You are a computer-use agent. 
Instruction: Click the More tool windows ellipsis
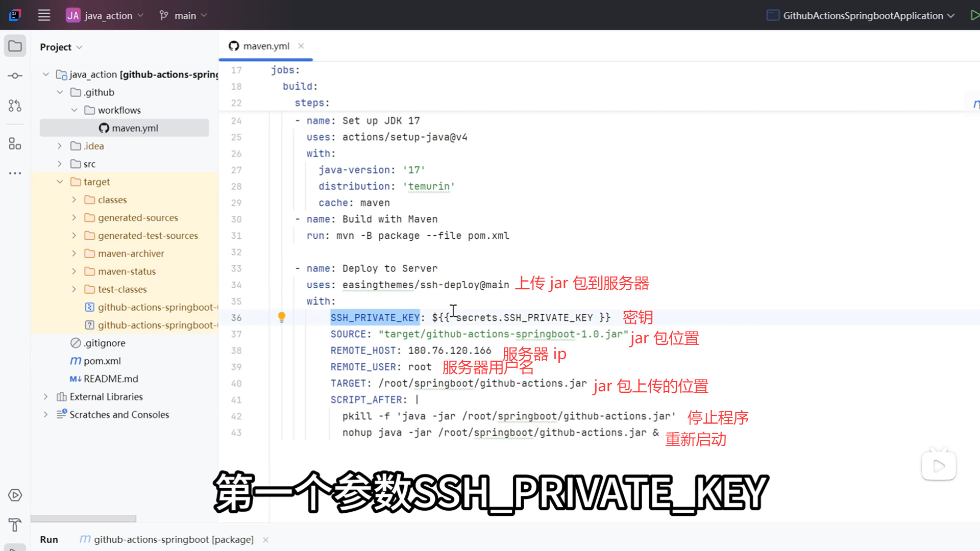[15, 173]
